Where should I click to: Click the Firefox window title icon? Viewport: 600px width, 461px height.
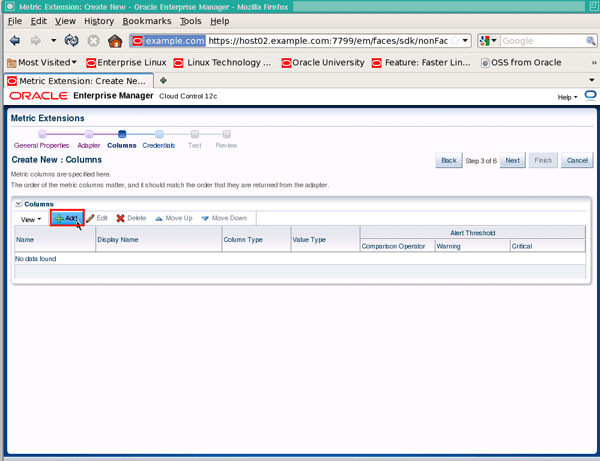(10, 7)
